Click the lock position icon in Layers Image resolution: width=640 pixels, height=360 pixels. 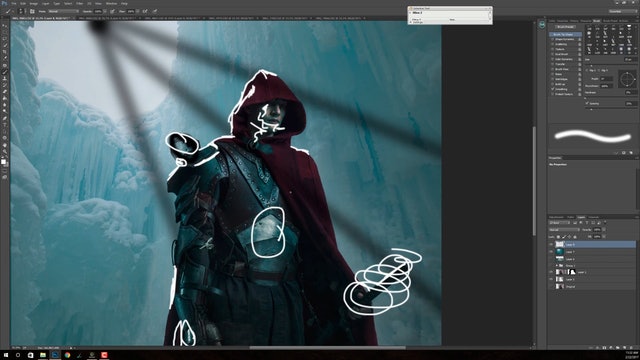coord(570,237)
